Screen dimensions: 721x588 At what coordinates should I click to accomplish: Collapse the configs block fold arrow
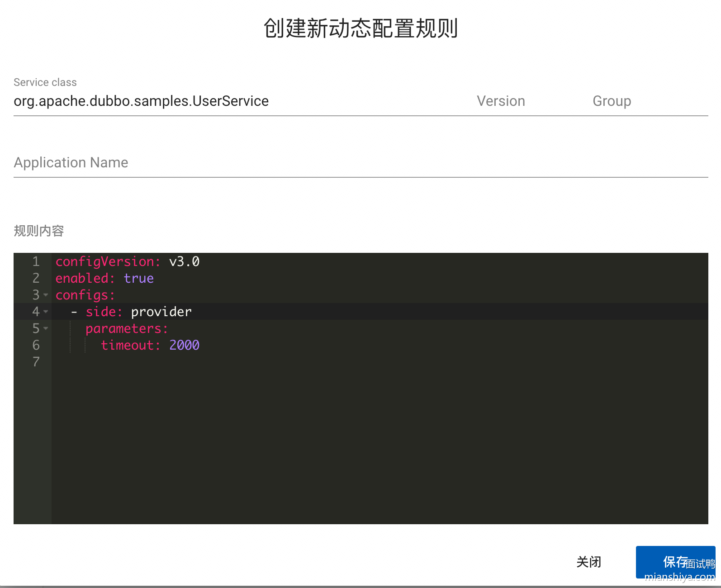click(46, 295)
